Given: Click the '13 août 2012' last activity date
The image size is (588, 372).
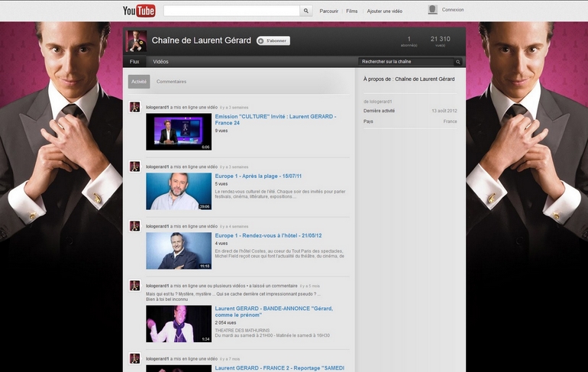Looking at the screenshot, I should (x=444, y=111).
